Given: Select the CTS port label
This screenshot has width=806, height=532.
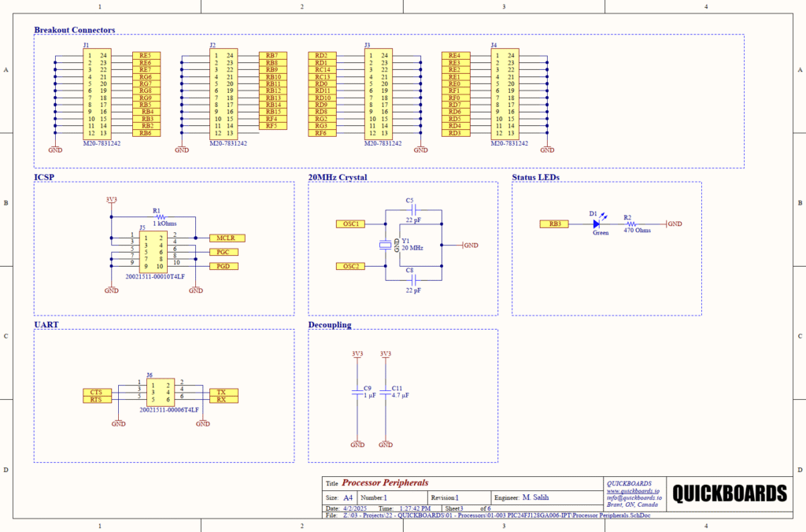Looking at the screenshot, I should [x=97, y=392].
